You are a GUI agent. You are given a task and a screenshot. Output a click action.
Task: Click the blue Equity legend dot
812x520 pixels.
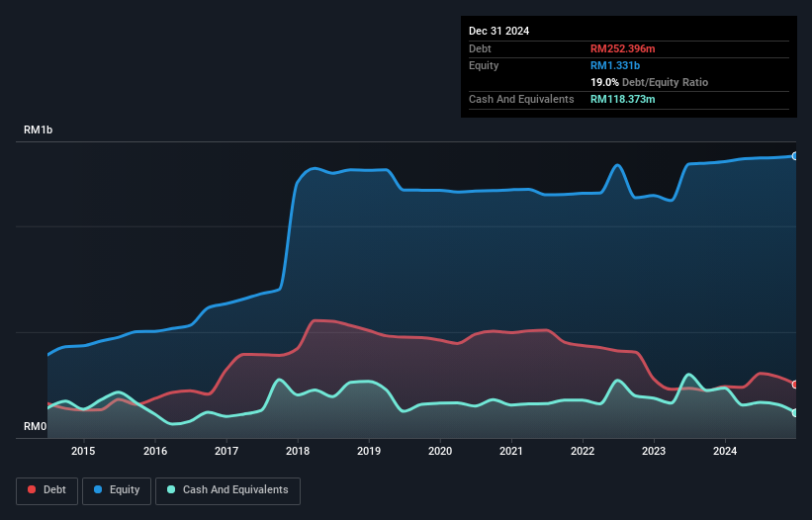point(98,489)
